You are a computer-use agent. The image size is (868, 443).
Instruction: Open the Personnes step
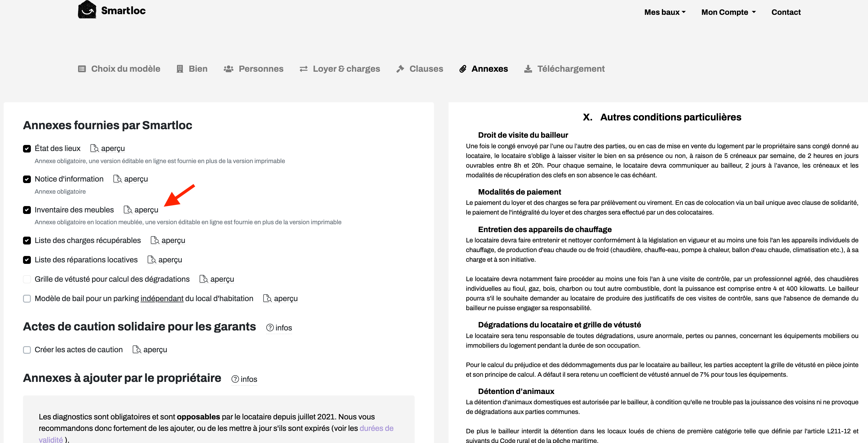coord(253,69)
